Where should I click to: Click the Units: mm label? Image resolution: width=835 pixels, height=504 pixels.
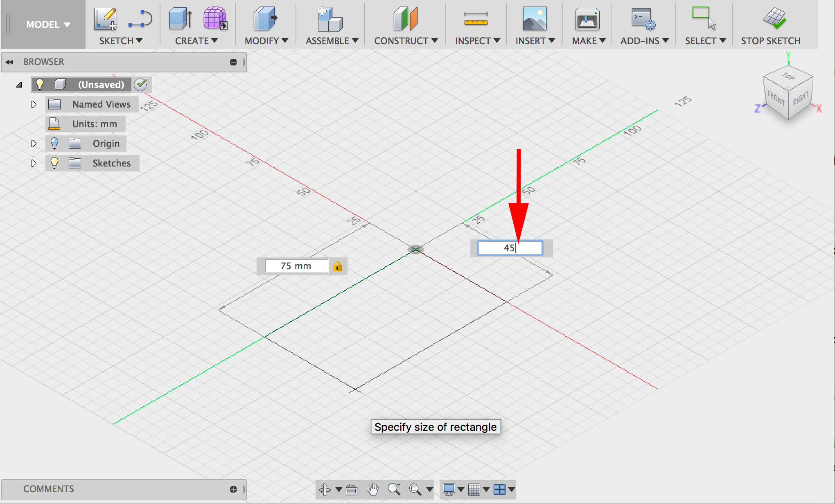pos(95,124)
